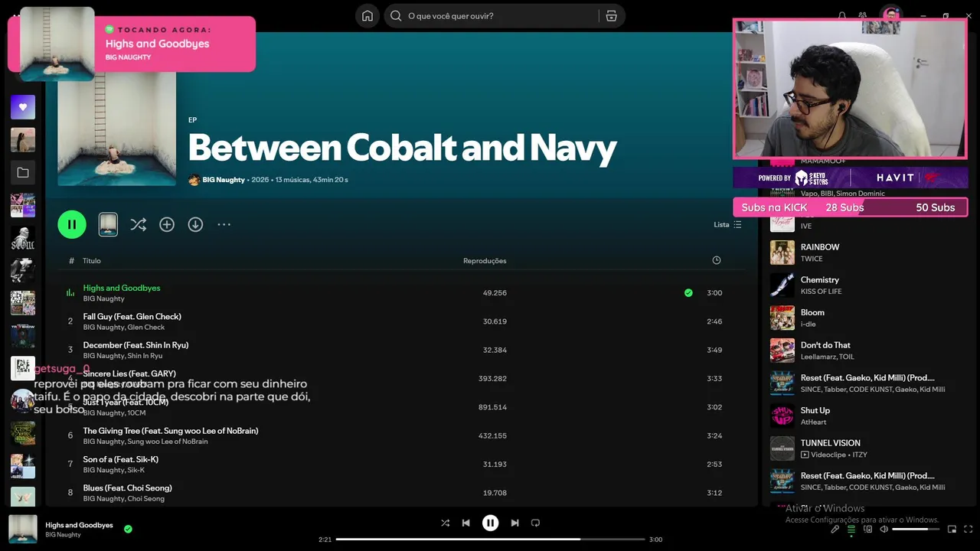Open Liked Songs heart tile in sidebar
The height and width of the screenshot is (551, 980).
[23, 107]
